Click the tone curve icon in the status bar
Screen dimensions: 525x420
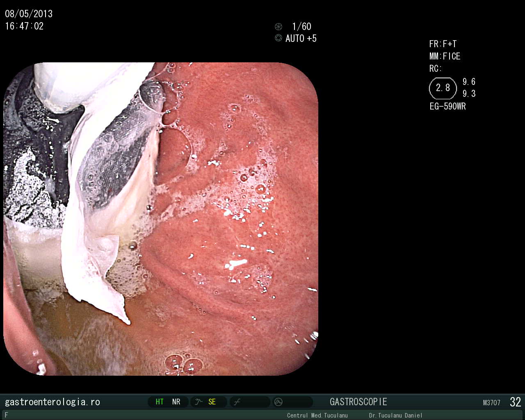point(237,402)
